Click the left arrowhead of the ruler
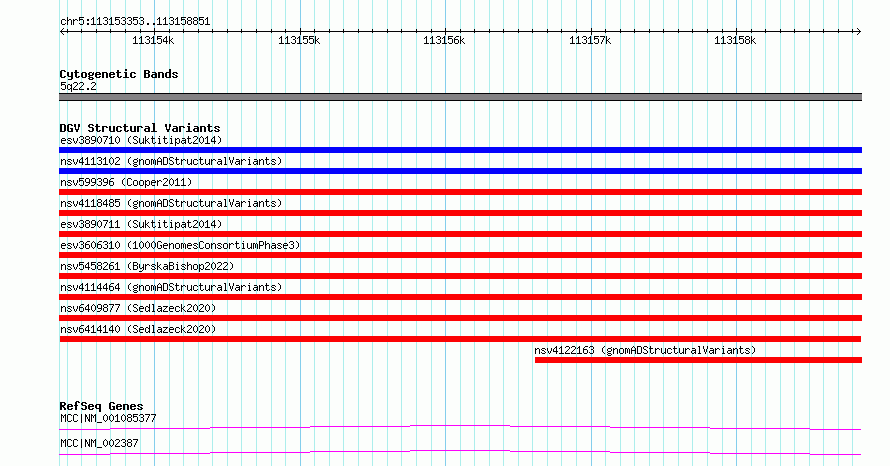890x466 pixels. click(62, 32)
